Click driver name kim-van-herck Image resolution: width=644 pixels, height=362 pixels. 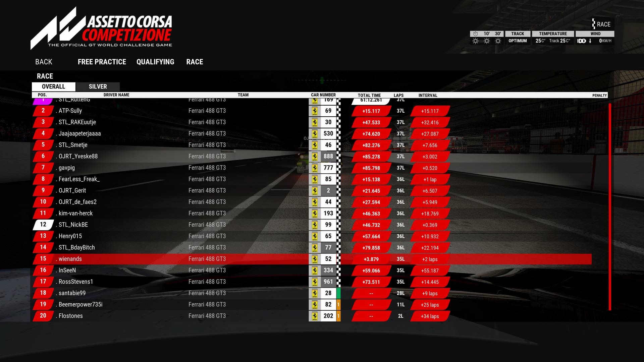point(75,214)
